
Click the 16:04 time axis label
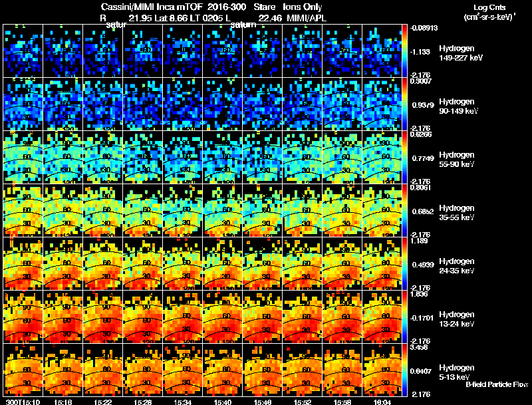(382, 402)
